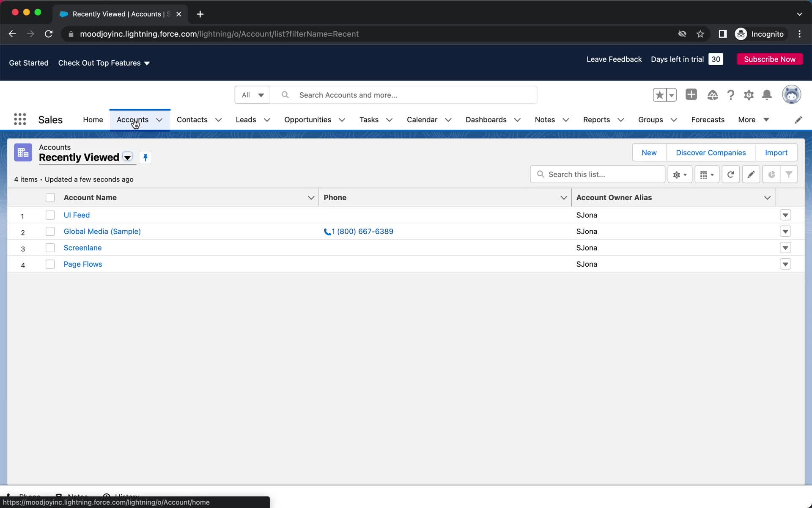Click the Import button
Screen dimensions: 812x508
776,152
